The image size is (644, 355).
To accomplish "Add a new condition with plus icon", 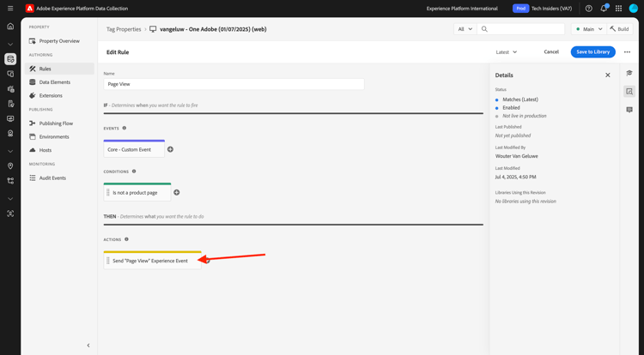I will click(x=177, y=193).
